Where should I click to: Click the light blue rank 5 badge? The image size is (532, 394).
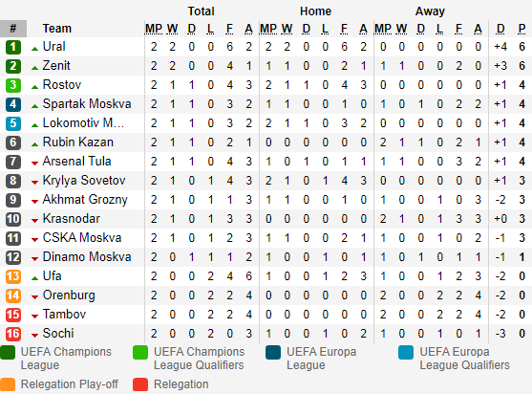13,123
